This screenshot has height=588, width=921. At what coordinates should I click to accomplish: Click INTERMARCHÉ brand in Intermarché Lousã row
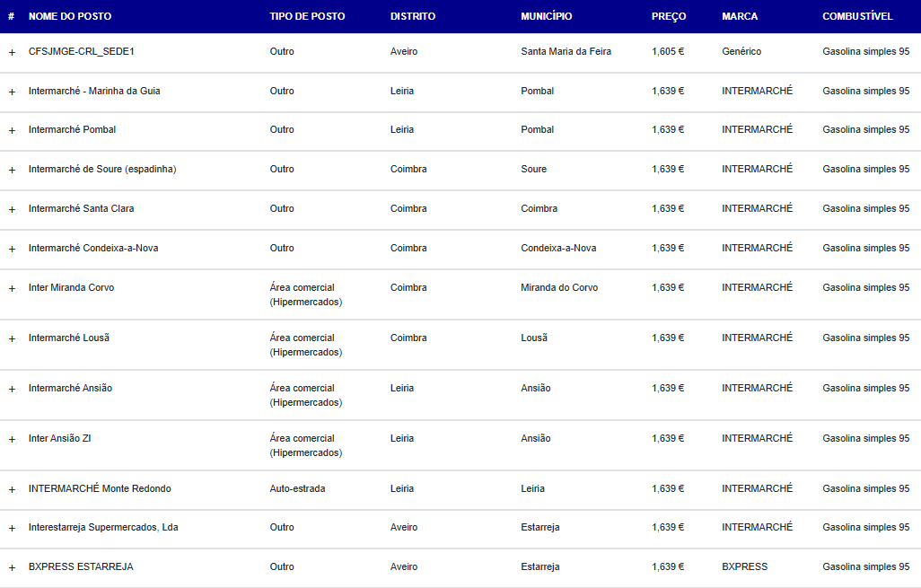(x=757, y=338)
